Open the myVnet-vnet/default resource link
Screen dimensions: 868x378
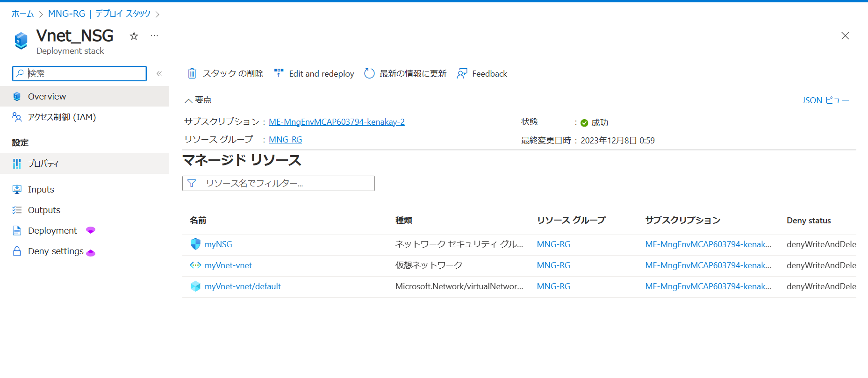[243, 286]
